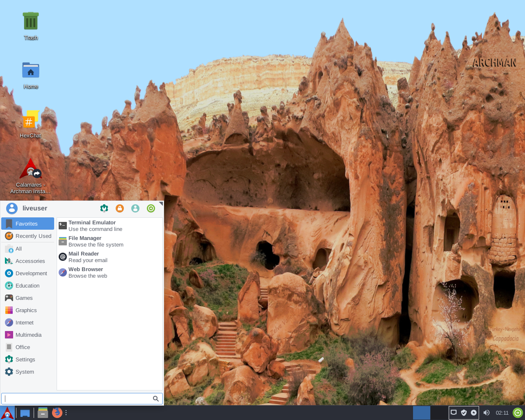Open the Home folder desktop icon
Image resolution: width=525 pixels, height=420 pixels.
point(31,75)
